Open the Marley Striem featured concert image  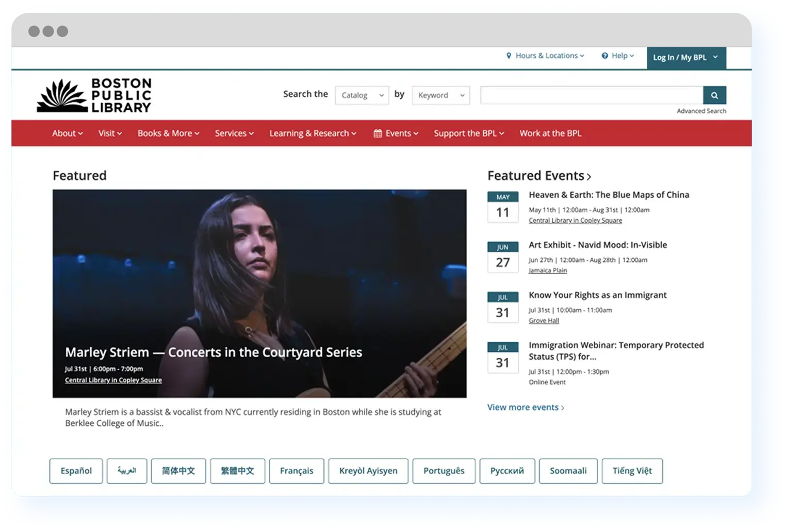pos(259,278)
